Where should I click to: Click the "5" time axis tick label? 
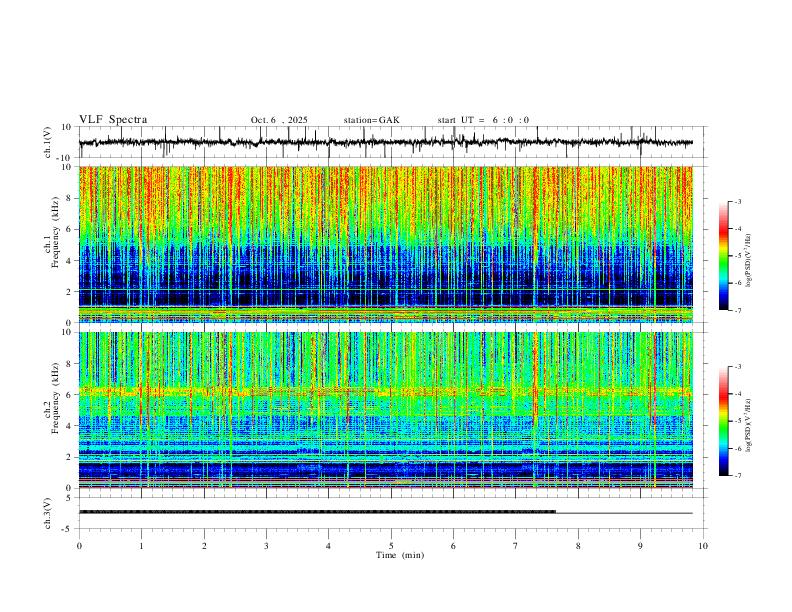(391, 546)
